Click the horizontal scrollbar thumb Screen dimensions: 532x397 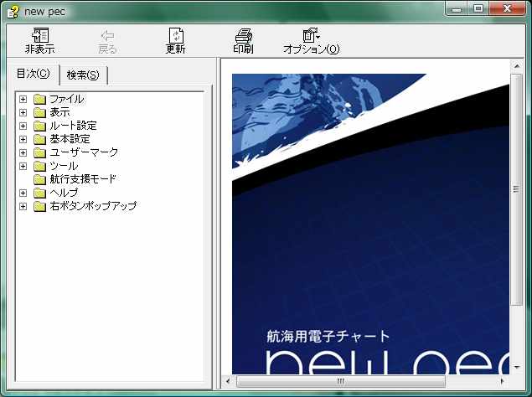click(x=341, y=381)
